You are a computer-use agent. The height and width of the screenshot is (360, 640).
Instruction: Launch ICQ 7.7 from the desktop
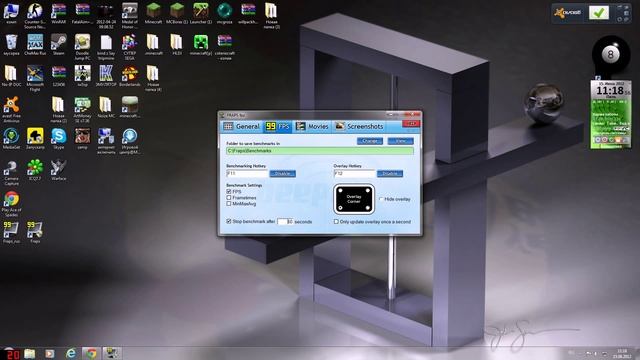[x=35, y=170]
